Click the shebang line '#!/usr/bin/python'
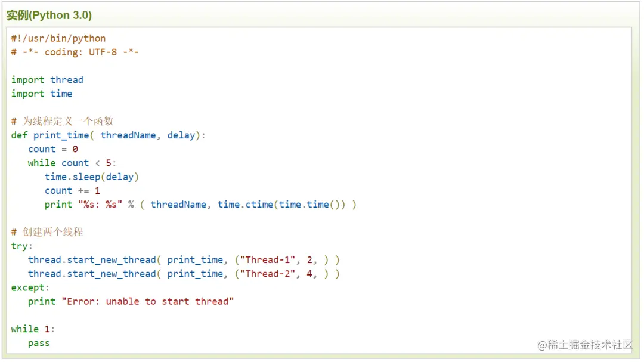The image size is (644, 362). pyautogui.click(x=58, y=39)
